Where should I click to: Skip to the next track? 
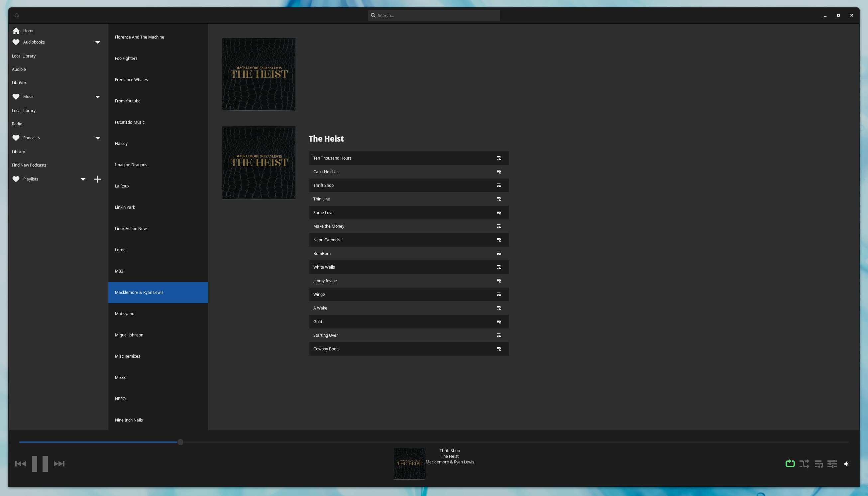point(59,464)
